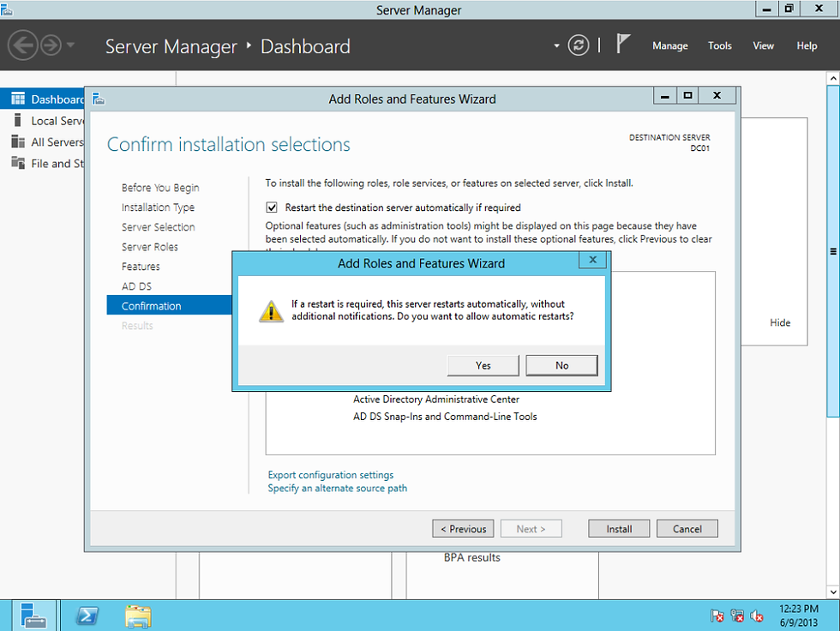This screenshot has height=631, width=840.
Task: Open the Manage menu in Server Manager
Action: pos(669,46)
